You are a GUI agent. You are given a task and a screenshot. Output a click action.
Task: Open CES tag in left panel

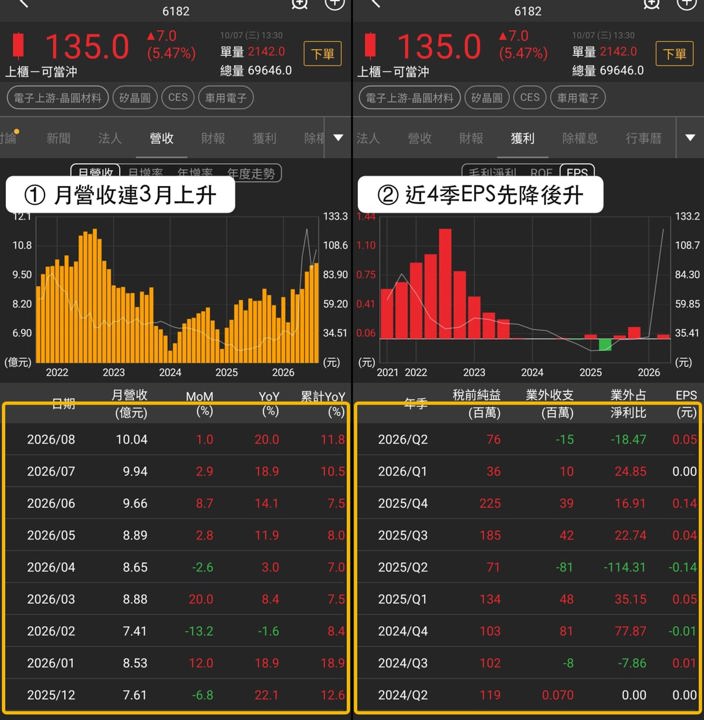tap(178, 98)
